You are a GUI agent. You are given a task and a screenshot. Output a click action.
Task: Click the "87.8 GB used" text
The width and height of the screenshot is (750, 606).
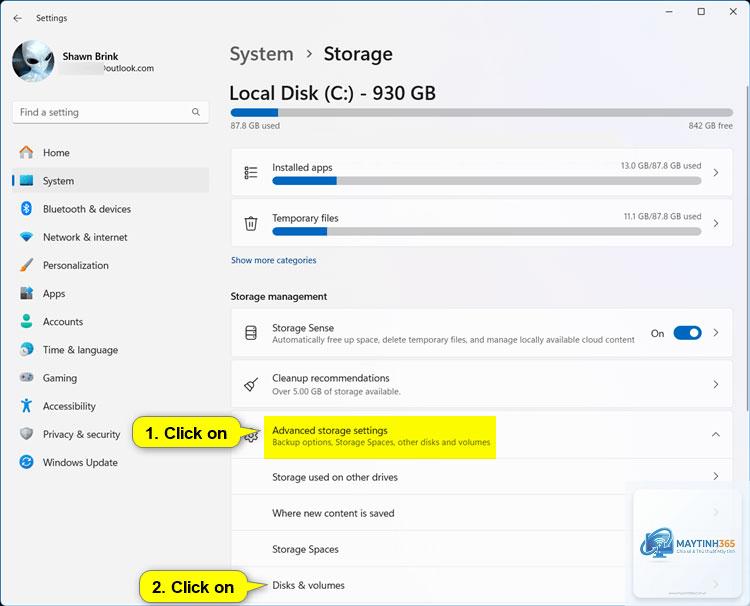pyautogui.click(x=255, y=126)
